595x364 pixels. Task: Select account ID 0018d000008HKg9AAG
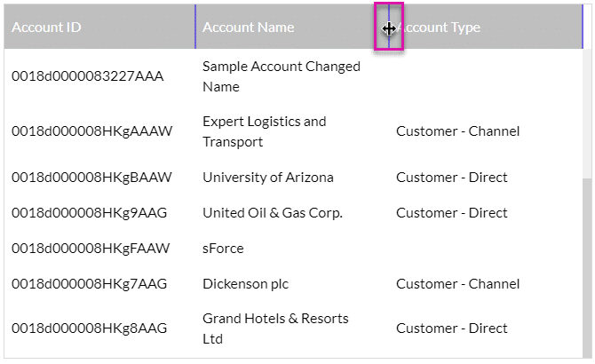point(89,213)
